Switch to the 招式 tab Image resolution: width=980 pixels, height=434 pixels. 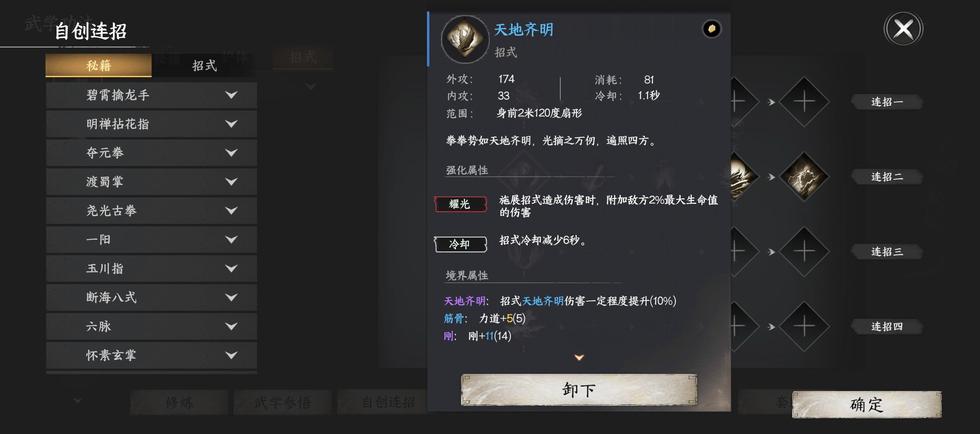(205, 65)
